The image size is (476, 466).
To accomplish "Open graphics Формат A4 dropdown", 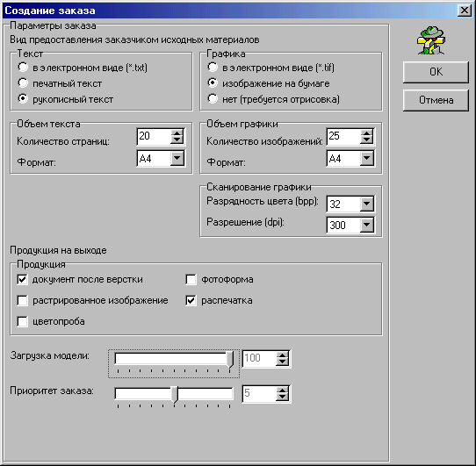I will pos(366,158).
